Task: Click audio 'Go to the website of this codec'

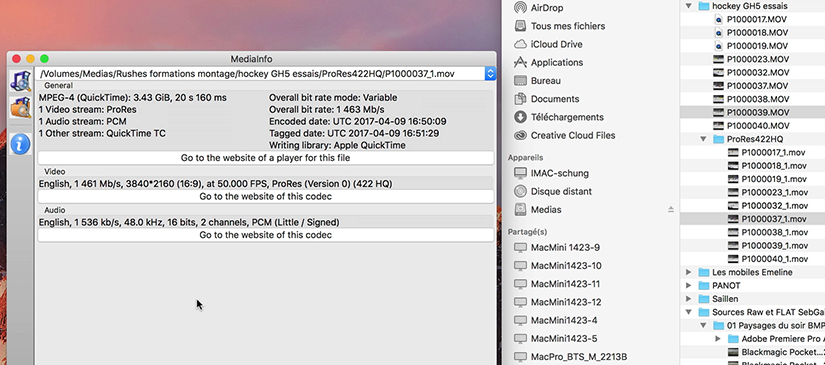Action: (266, 235)
